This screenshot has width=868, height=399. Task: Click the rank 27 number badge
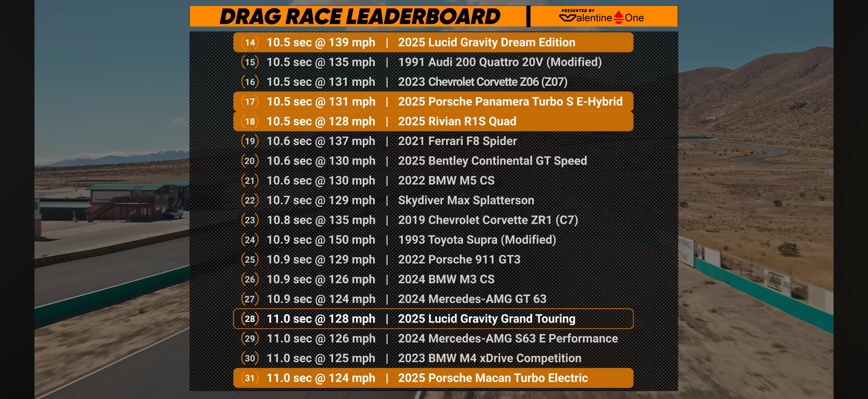point(250,299)
